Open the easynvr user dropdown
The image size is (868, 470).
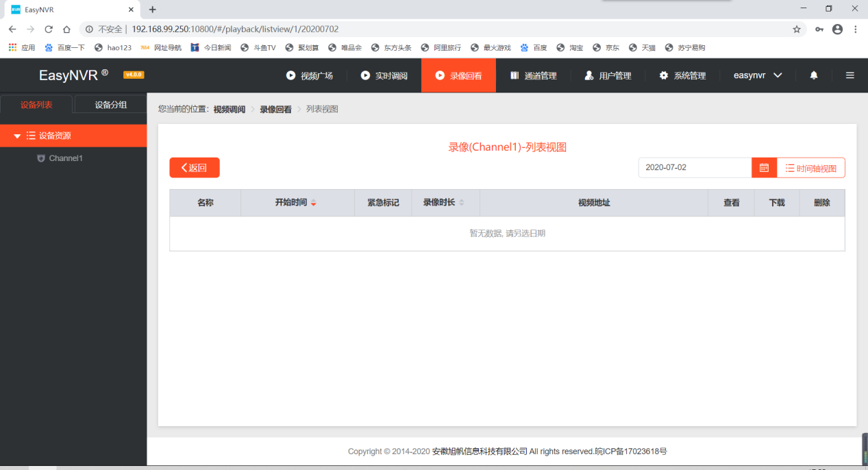coord(758,75)
